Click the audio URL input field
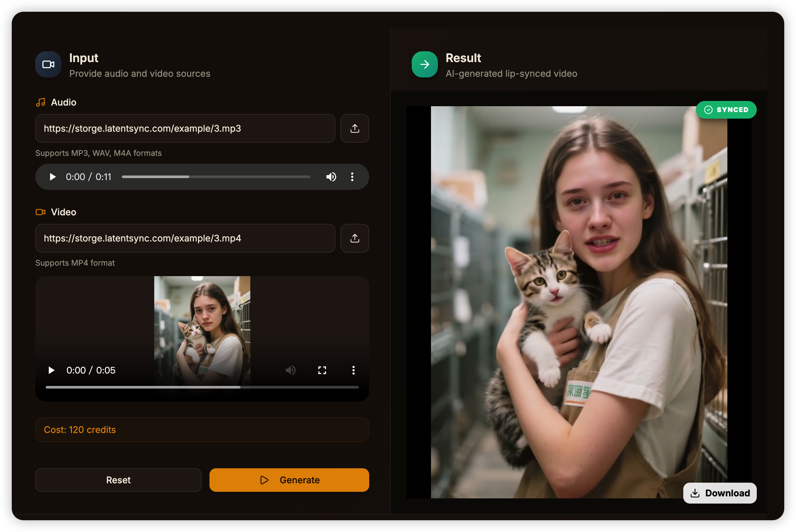This screenshot has height=532, width=796. (x=185, y=128)
